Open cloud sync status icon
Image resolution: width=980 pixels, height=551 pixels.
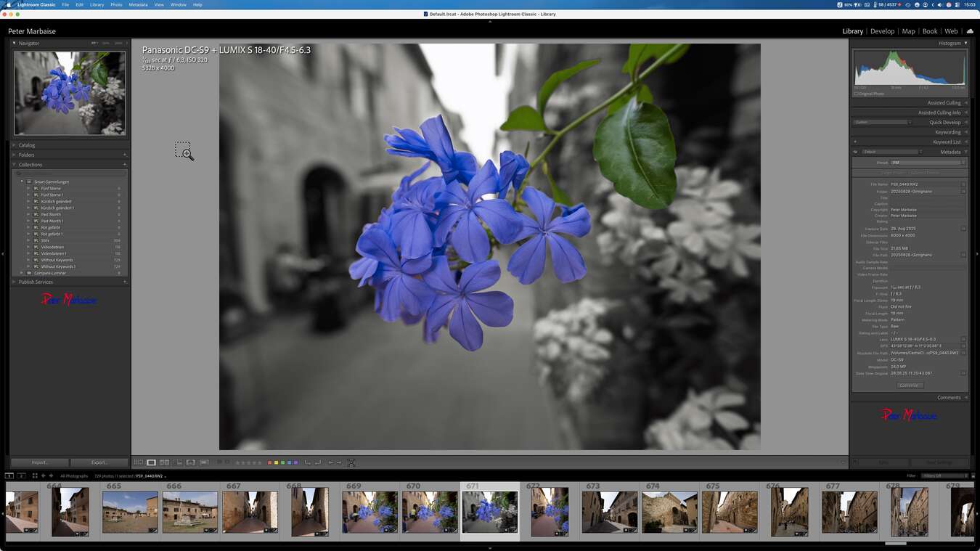coord(970,31)
